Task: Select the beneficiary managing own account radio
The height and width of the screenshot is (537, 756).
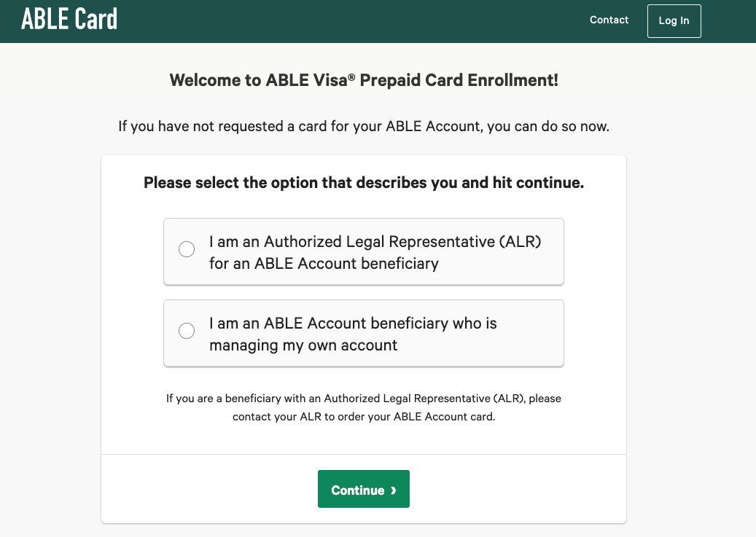Action: point(187,331)
